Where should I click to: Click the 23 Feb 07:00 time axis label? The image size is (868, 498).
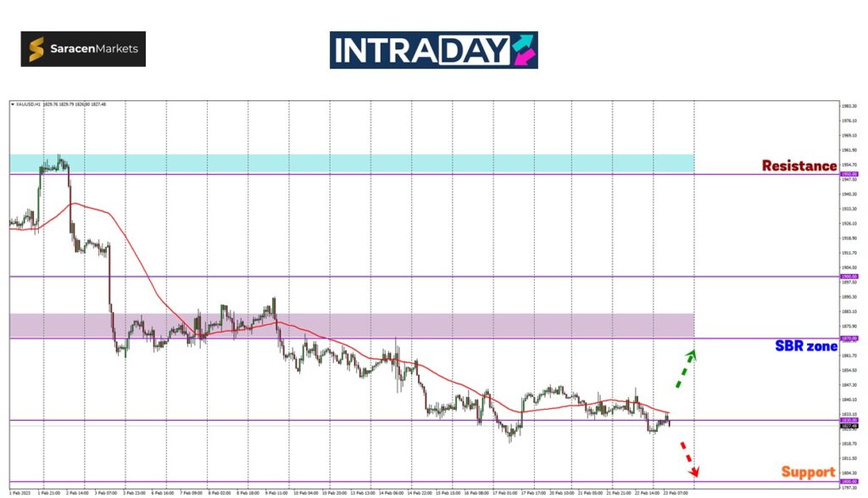point(675,491)
